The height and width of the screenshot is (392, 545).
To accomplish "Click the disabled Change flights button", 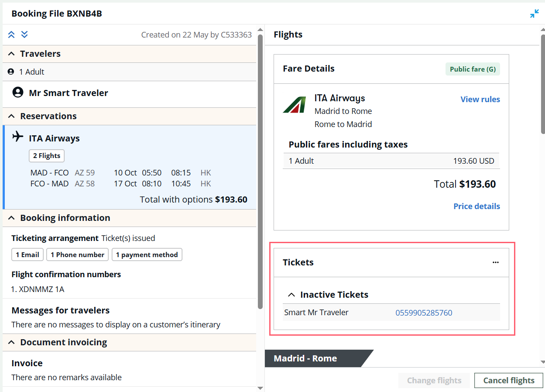I will click(434, 380).
